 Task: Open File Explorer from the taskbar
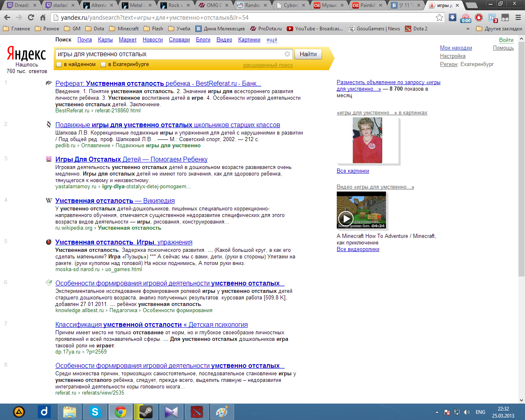pos(69,412)
